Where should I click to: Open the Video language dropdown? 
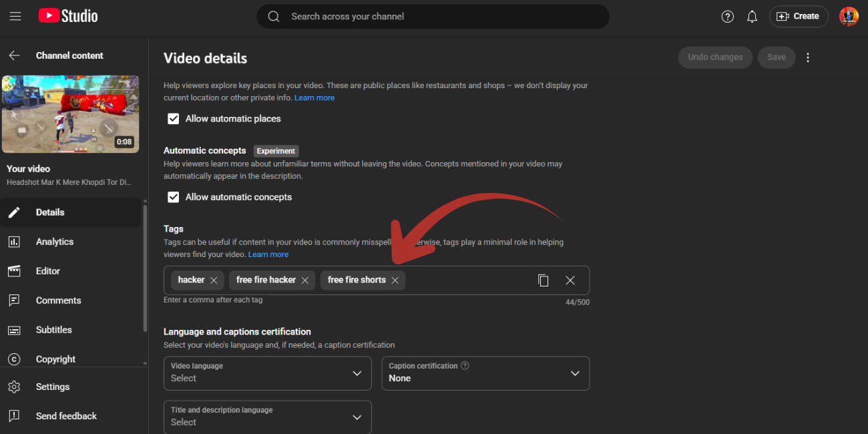(x=267, y=373)
